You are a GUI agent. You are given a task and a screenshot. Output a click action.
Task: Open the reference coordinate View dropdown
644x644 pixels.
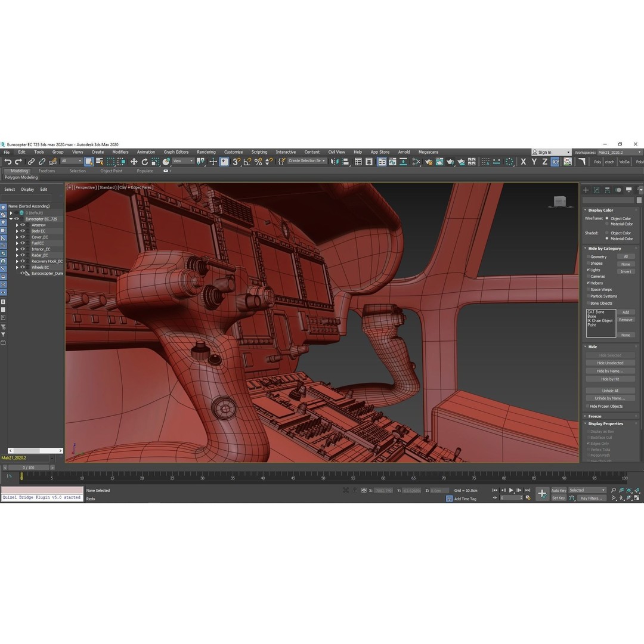click(x=183, y=161)
